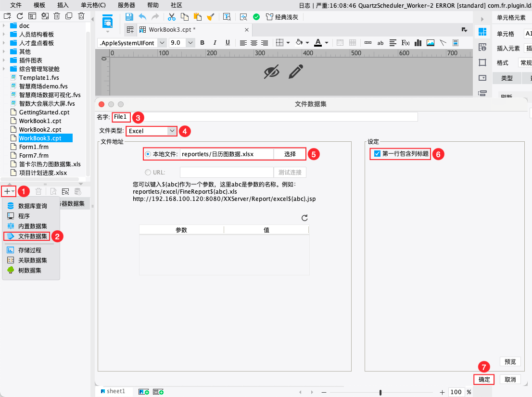Undo the last action
This screenshot has height=397, width=532.
click(142, 17)
